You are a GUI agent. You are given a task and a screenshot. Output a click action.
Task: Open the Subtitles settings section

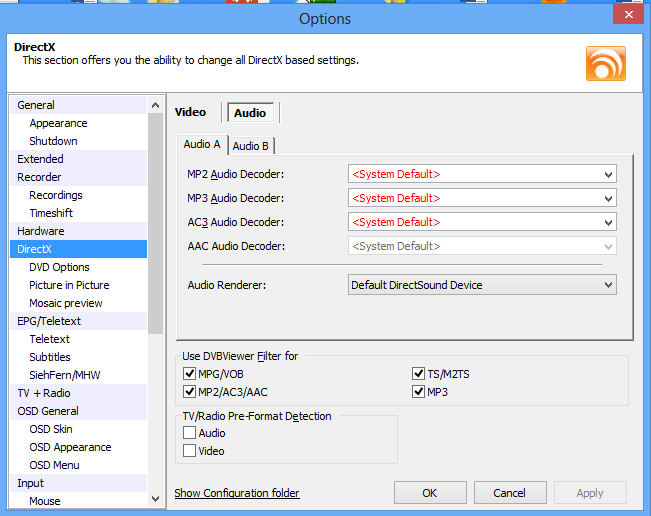pos(78,357)
